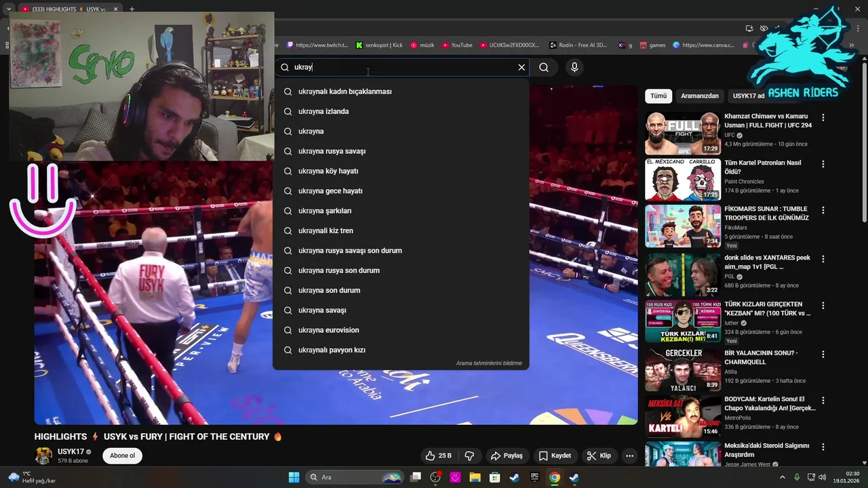
Task: Open Microsoft Store from the taskbar
Action: 495,477
